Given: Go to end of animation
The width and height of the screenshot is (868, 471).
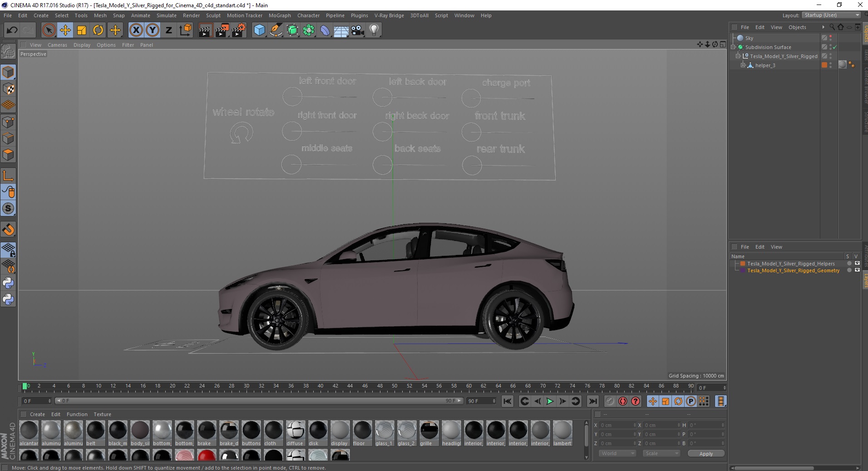Looking at the screenshot, I should coord(592,401).
